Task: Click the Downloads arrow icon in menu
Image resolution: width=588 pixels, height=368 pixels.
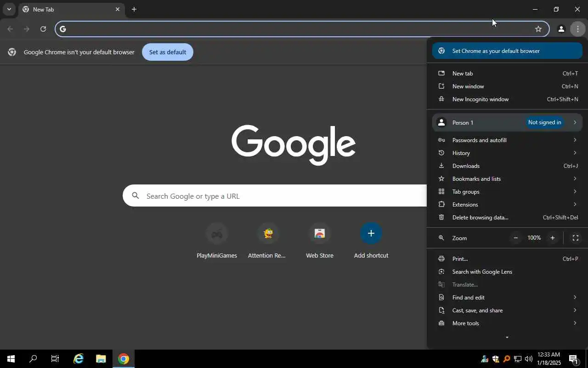Action: tap(441, 166)
